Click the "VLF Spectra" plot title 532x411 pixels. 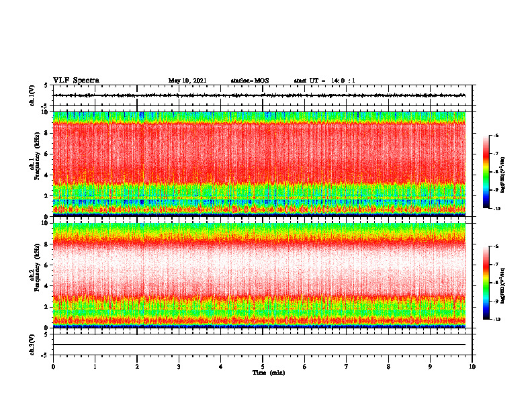pos(76,80)
